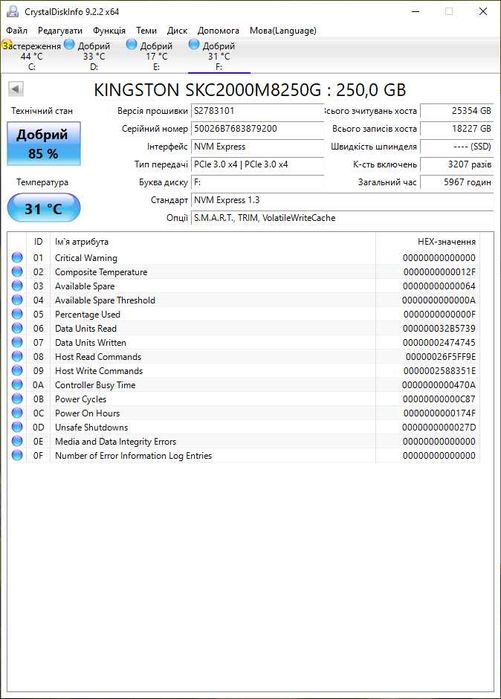The height and width of the screenshot is (699, 501).
Task: Open the Диск menu
Action: coord(177,31)
